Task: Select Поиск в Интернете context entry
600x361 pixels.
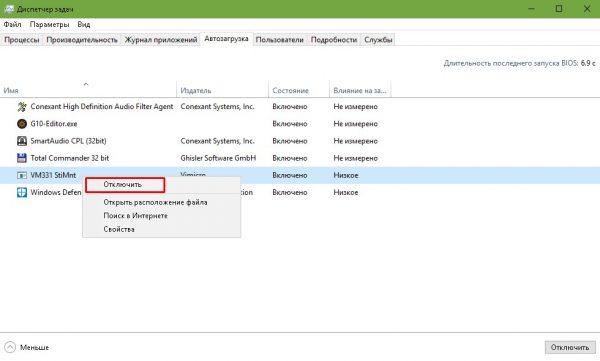Action: pyautogui.click(x=161, y=216)
